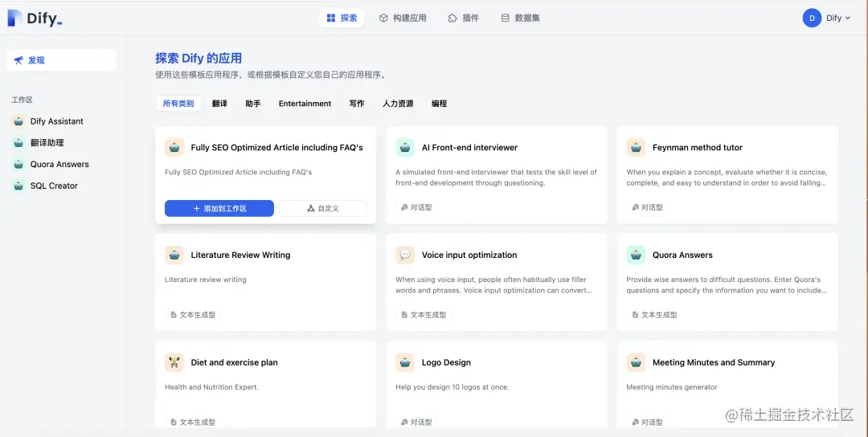Filter apps by 翻译 category
This screenshot has width=868, height=437.
tap(219, 104)
